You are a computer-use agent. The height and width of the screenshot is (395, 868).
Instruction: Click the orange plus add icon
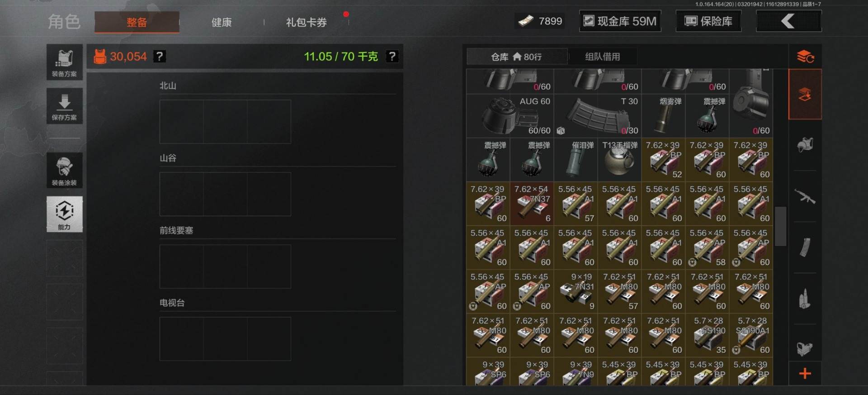coord(805,373)
